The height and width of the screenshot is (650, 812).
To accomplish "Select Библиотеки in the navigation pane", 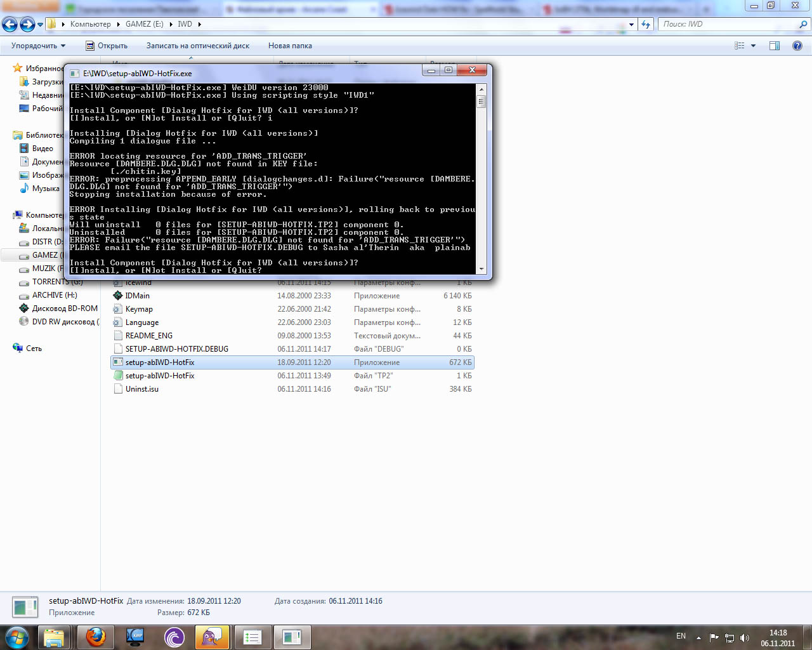I will (38, 135).
